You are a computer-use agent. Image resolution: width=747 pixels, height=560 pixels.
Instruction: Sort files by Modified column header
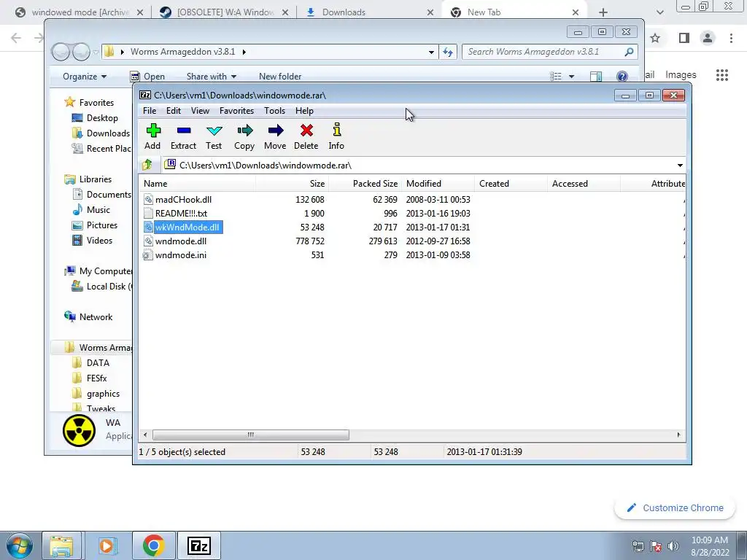coord(438,183)
